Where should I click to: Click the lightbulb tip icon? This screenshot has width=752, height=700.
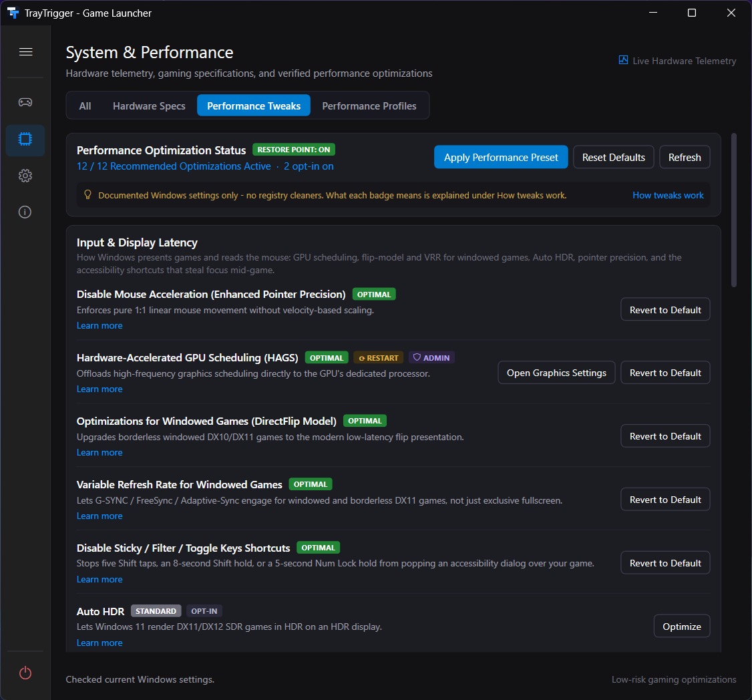87,194
